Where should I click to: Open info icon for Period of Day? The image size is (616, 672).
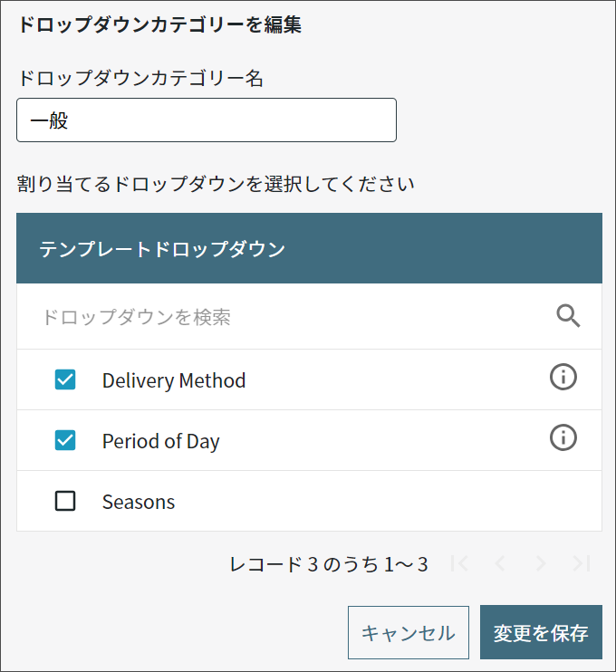pyautogui.click(x=563, y=437)
